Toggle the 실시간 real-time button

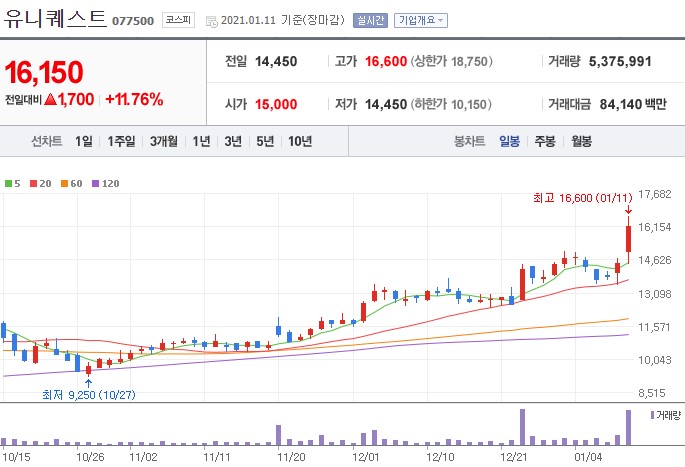coord(370,20)
